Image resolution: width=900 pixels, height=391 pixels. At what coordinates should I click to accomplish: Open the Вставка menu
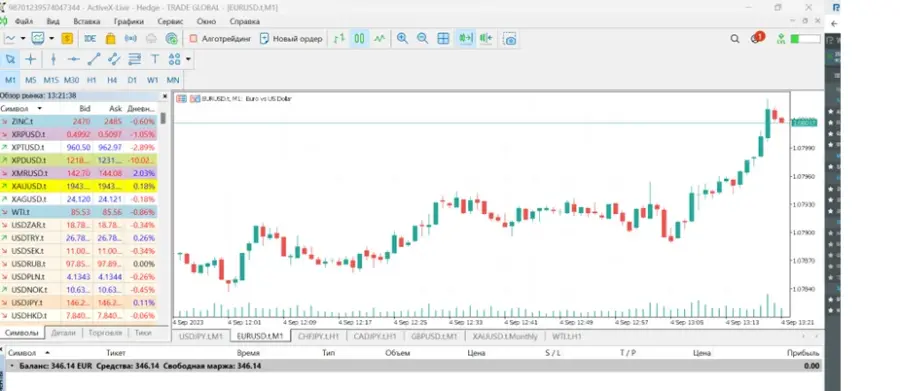point(87,21)
